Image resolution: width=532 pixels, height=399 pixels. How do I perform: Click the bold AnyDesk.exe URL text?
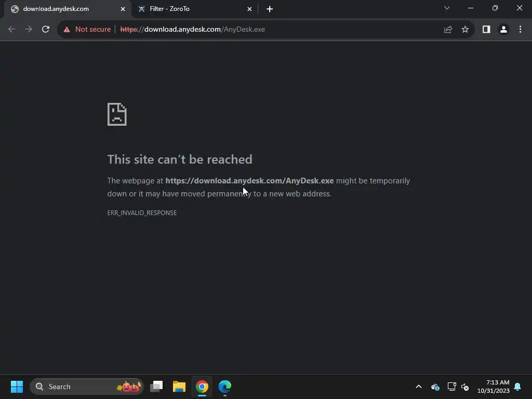[249, 181]
